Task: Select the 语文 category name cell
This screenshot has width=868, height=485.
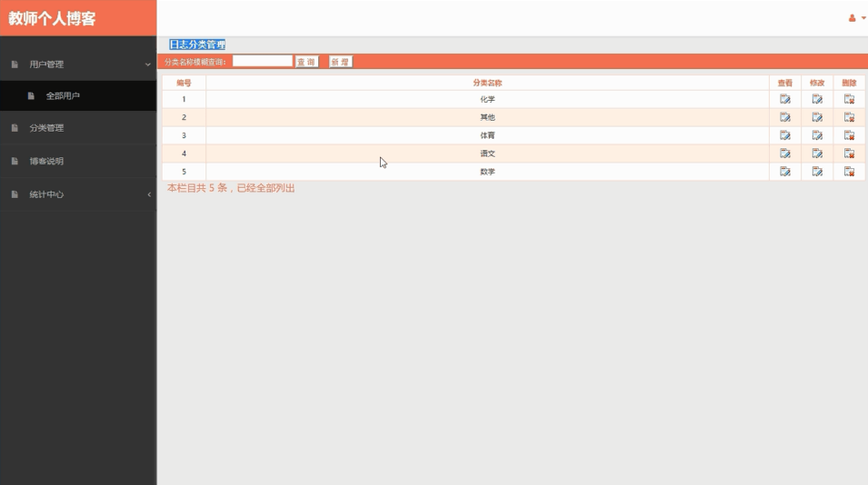Action: 488,153
